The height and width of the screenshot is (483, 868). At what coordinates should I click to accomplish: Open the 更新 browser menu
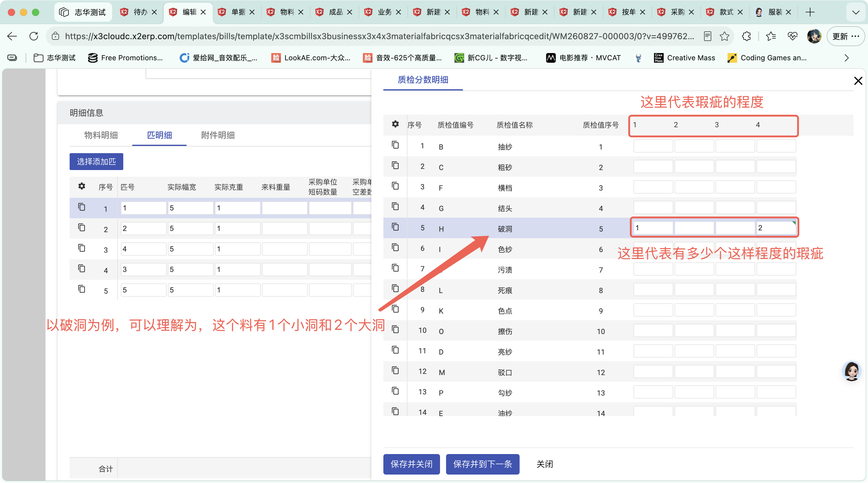(845, 36)
